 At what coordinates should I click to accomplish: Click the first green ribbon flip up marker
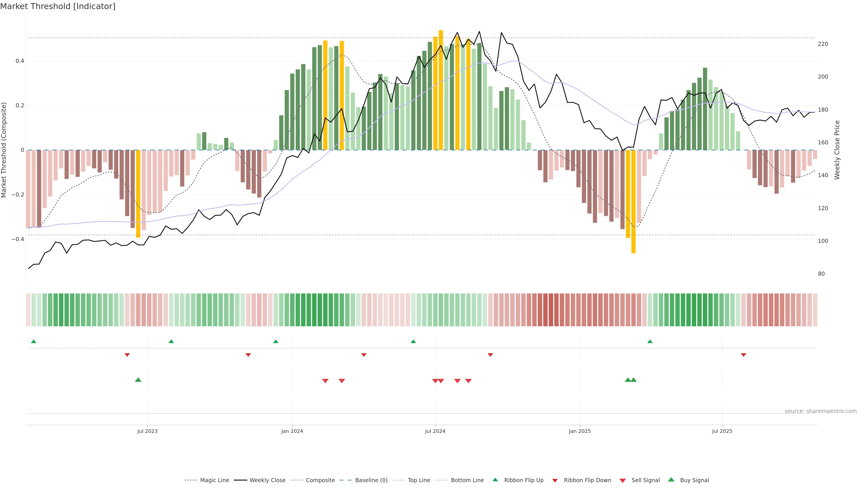33,342
